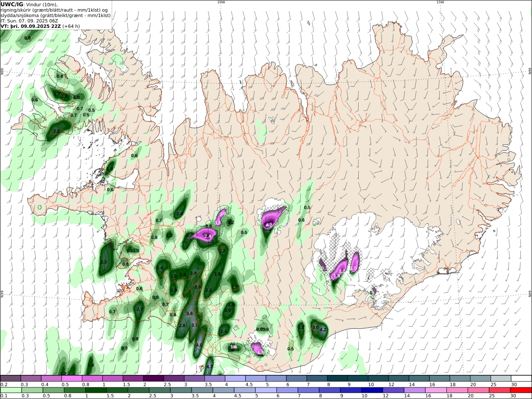Viewport: 532px width, 399px height.
Task: Click the dark teal 8–9 swatch in top legend row
Action: 337,379
